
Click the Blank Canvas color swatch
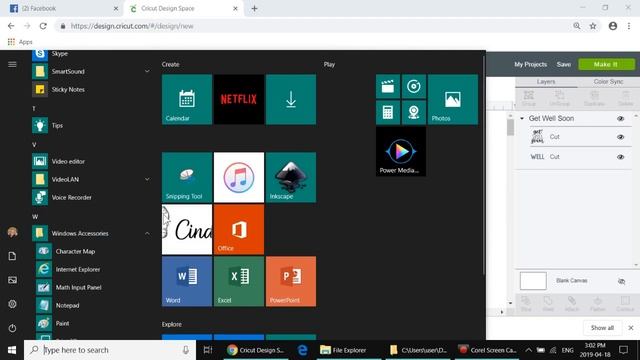533,281
